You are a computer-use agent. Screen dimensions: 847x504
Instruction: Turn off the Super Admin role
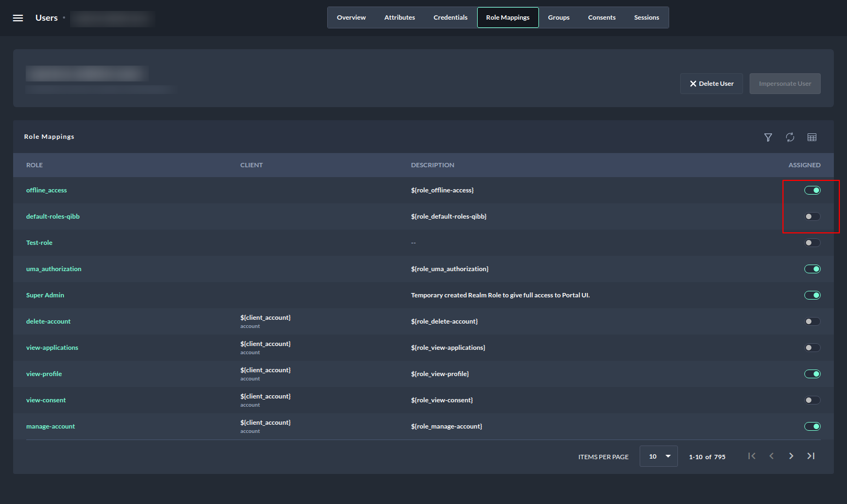(x=812, y=295)
